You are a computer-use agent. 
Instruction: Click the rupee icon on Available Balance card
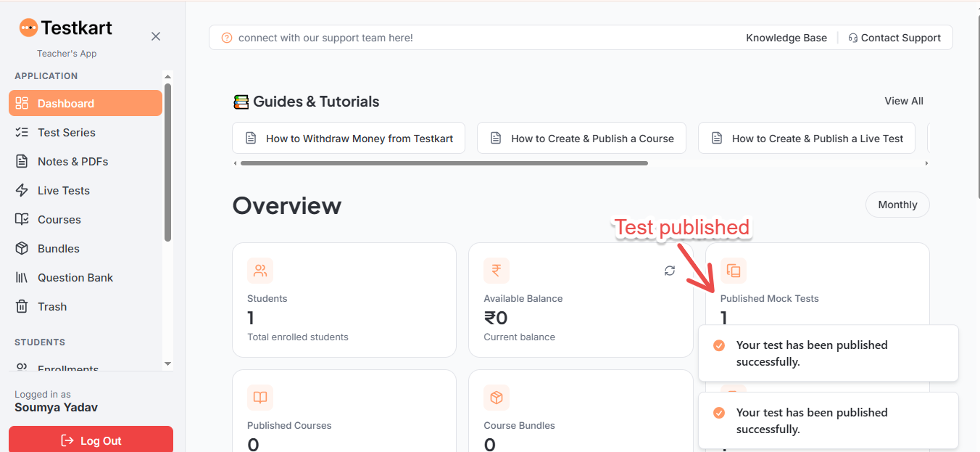click(x=497, y=271)
